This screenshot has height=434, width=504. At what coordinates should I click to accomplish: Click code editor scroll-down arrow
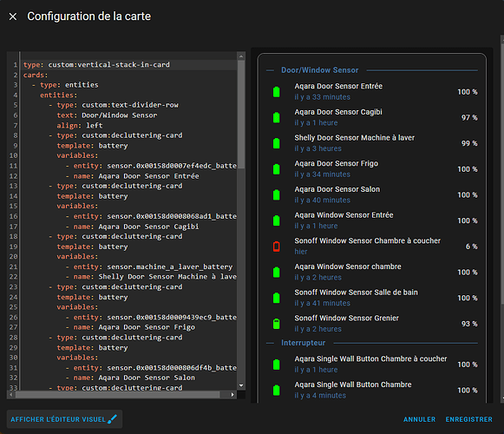pos(241,385)
